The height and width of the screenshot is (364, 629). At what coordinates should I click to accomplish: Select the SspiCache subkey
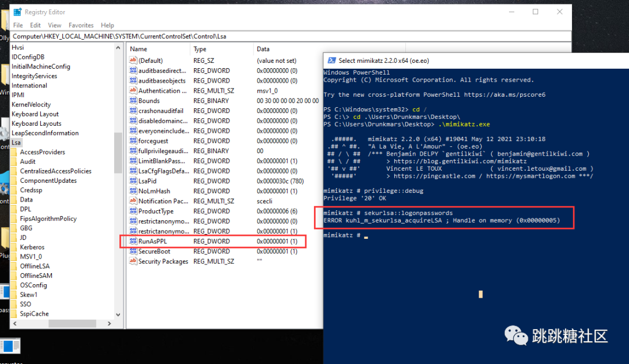pyautogui.click(x=34, y=314)
